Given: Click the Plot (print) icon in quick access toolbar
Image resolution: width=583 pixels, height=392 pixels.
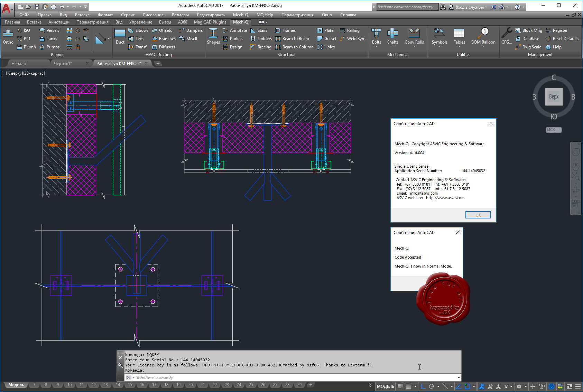Looking at the screenshot, I should tap(53, 7).
